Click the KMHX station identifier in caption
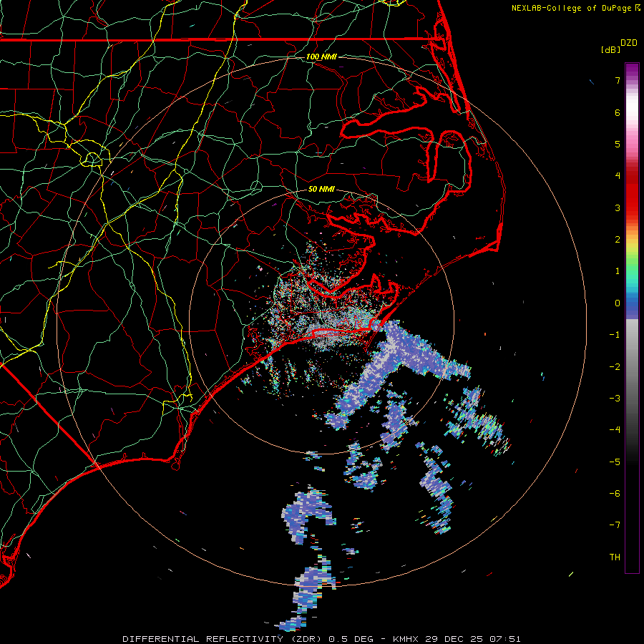 [x=406, y=639]
